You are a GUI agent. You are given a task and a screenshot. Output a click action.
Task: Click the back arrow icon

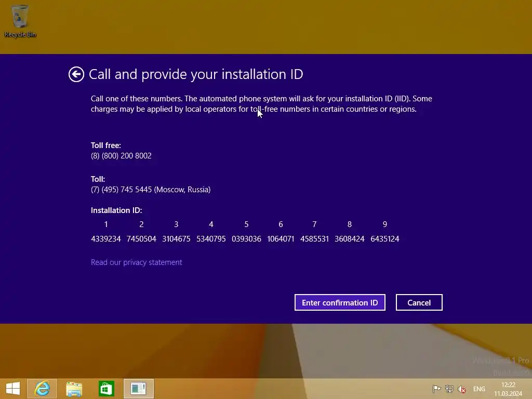[76, 74]
